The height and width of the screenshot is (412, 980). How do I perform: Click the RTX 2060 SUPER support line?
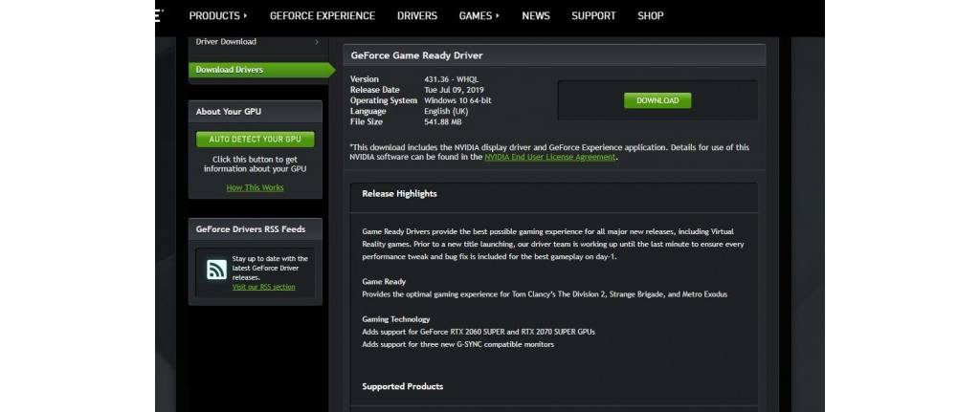(479, 332)
